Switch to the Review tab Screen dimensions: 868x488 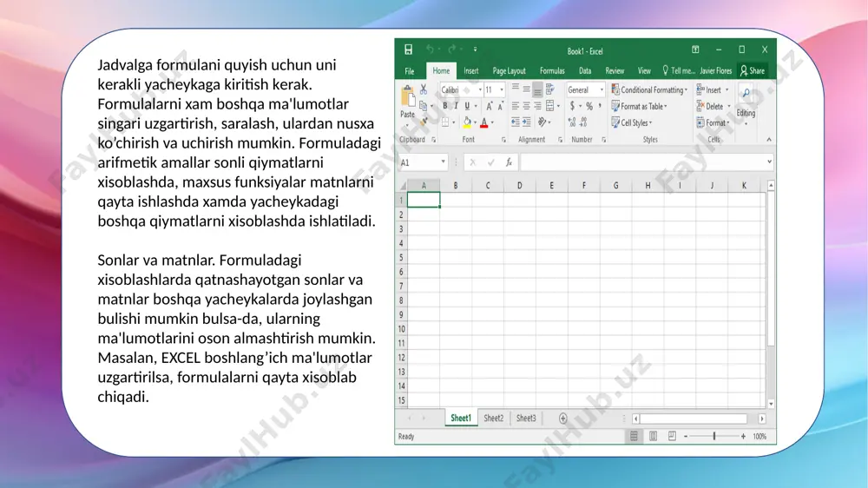click(x=615, y=71)
